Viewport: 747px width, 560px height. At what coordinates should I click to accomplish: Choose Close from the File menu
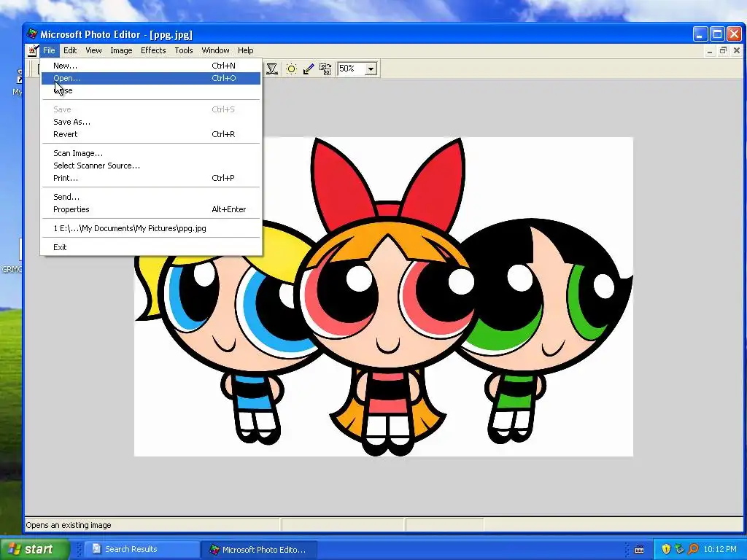(x=151, y=90)
